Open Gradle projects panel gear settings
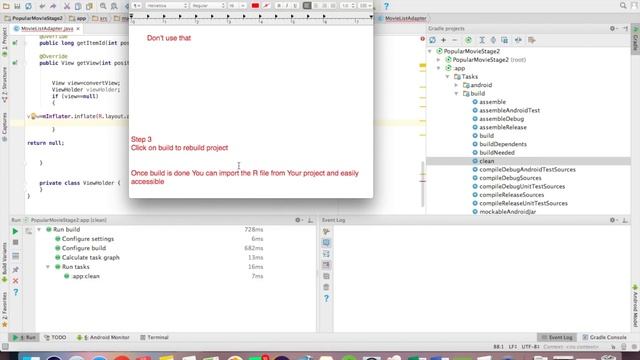The width and height of the screenshot is (640, 360). click(613, 29)
